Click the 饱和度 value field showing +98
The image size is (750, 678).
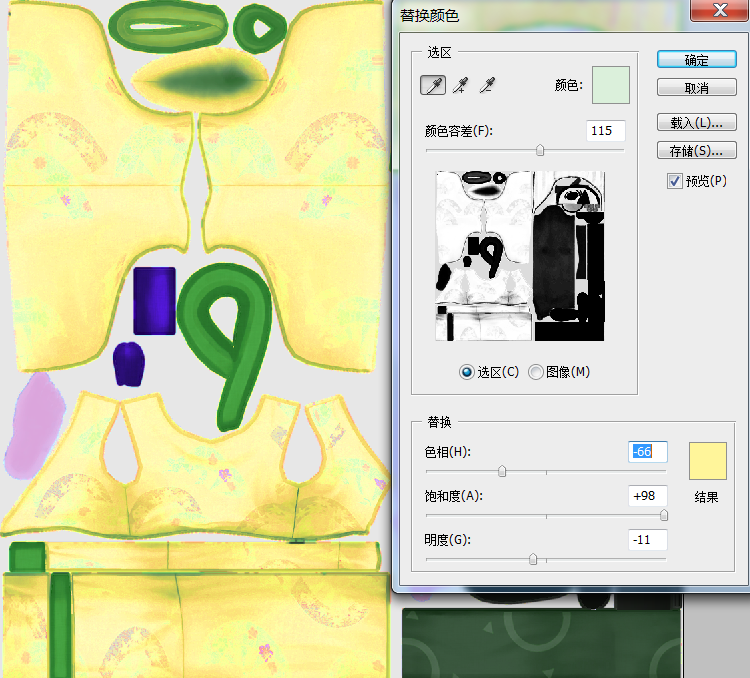[x=647, y=496]
